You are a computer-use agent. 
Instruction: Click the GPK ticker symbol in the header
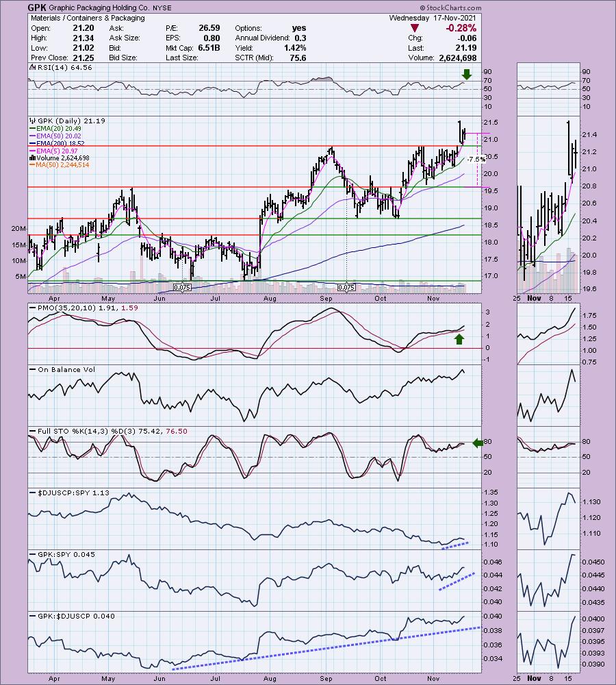pos(37,8)
